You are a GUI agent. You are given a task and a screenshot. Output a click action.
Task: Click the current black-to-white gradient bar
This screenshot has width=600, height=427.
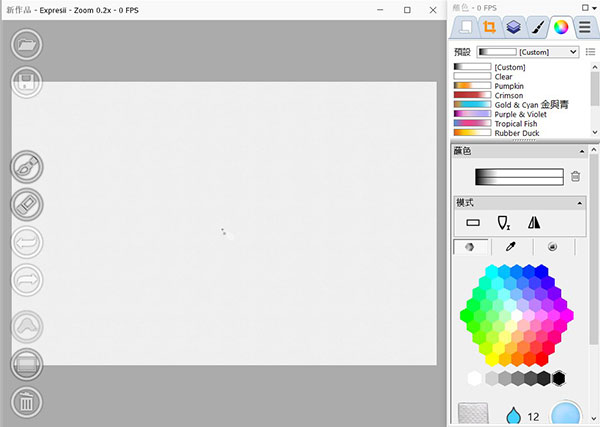519,177
